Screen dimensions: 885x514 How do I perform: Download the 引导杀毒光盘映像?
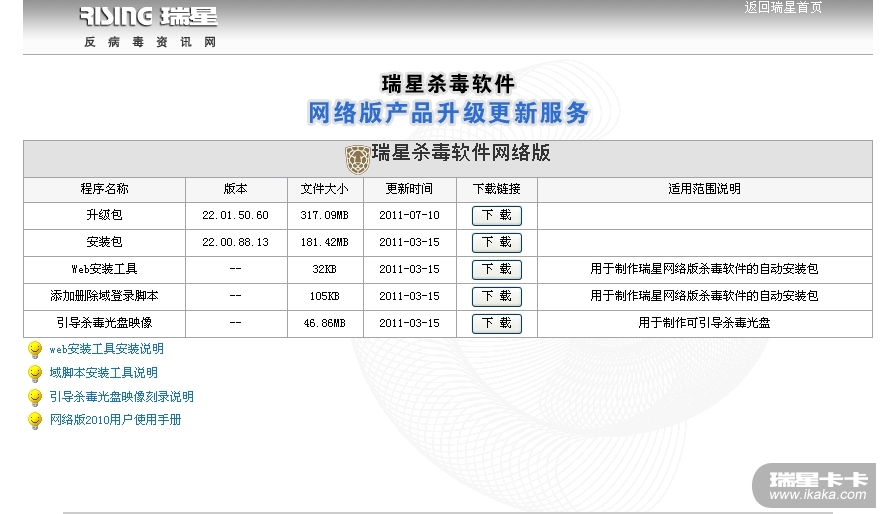point(497,323)
